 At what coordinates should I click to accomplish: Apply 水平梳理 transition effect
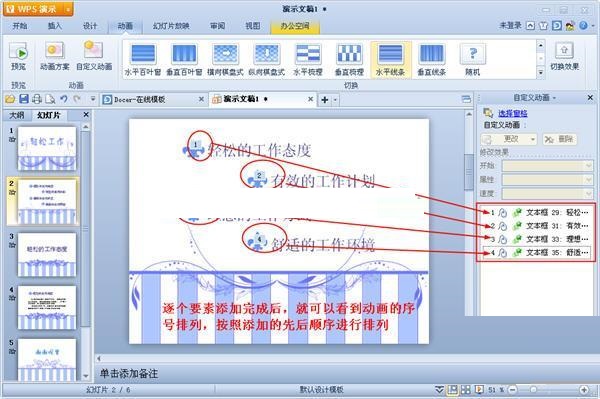click(308, 60)
